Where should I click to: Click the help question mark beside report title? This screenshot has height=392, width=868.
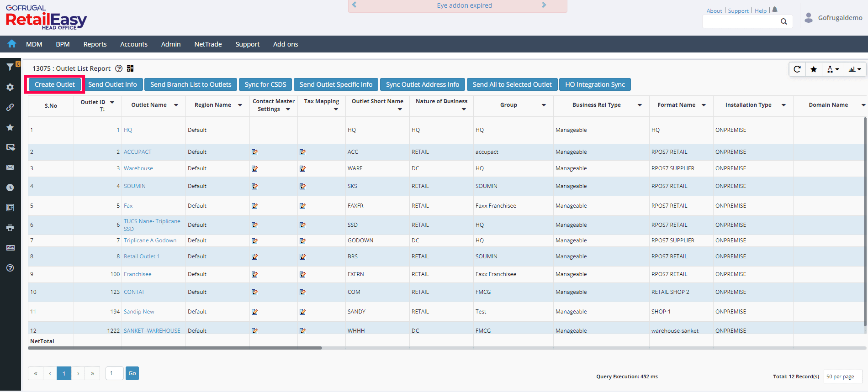click(119, 68)
